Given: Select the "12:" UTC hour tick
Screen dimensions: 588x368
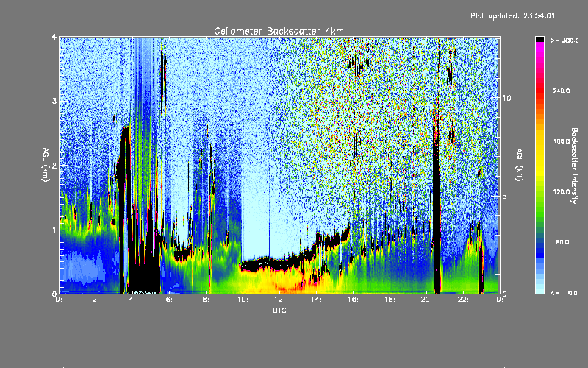Looking at the screenshot, I should [279, 300].
